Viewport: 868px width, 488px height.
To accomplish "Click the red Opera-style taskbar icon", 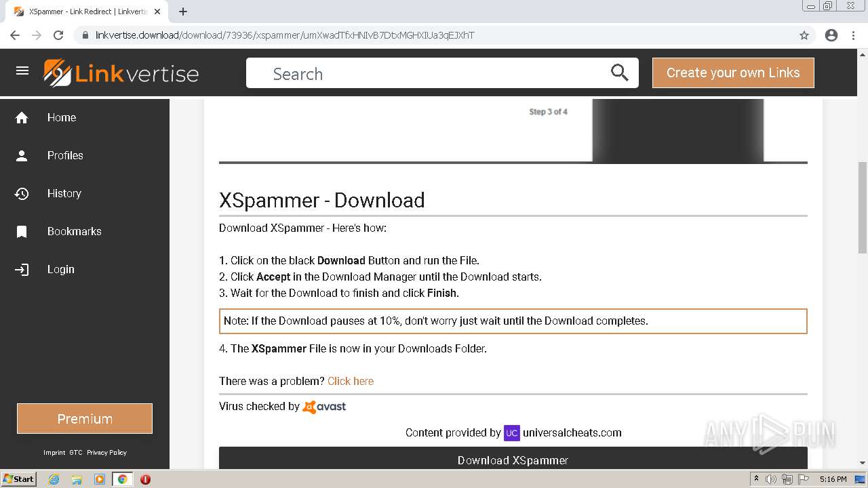I will pyautogui.click(x=145, y=479).
